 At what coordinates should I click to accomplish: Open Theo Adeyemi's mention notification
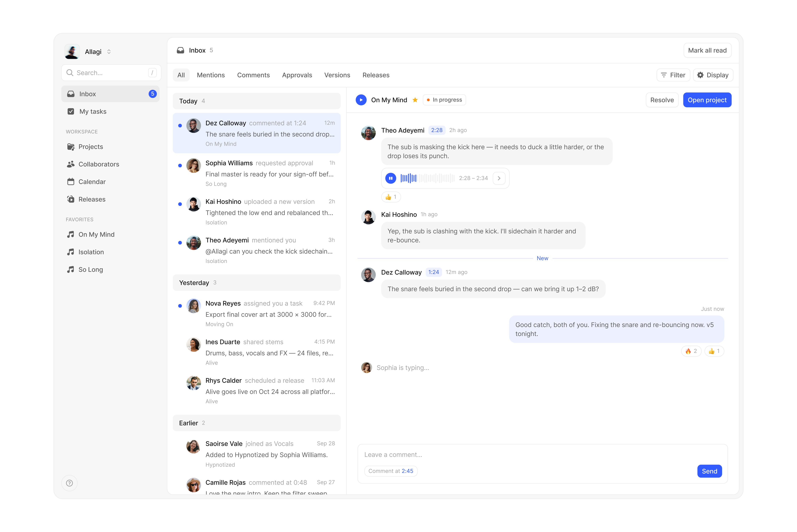point(256,250)
